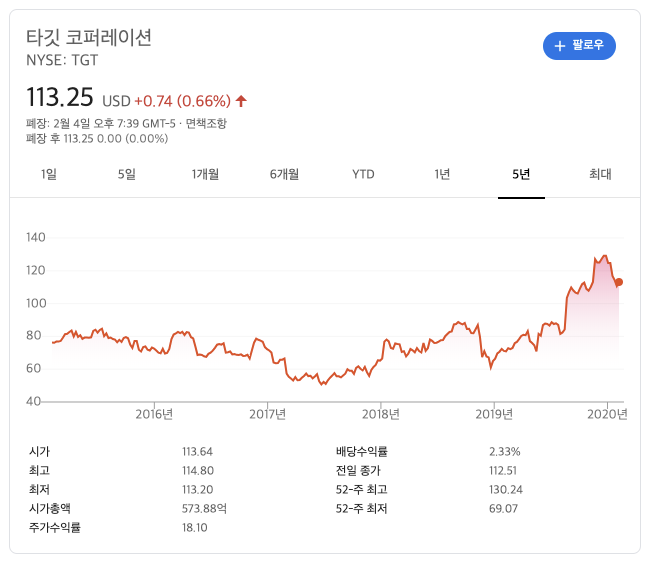This screenshot has width=653, height=563.
Task: Click the 52-주 최고 value 130.24
Action: pos(506,489)
